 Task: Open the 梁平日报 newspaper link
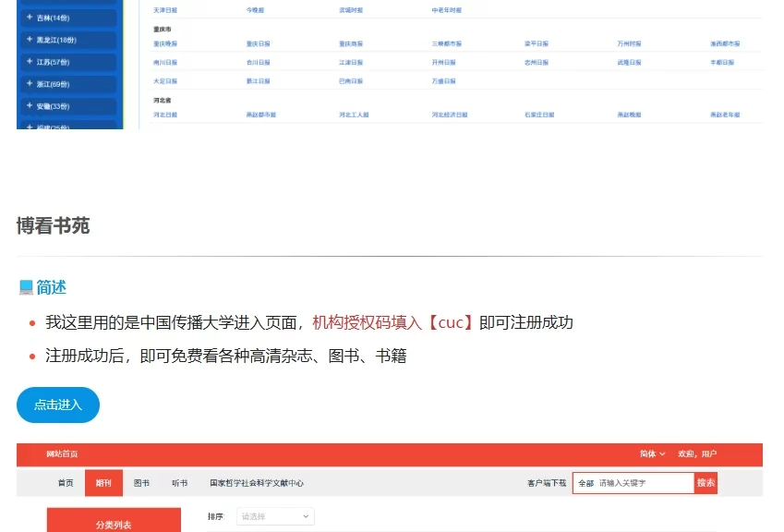[537, 44]
